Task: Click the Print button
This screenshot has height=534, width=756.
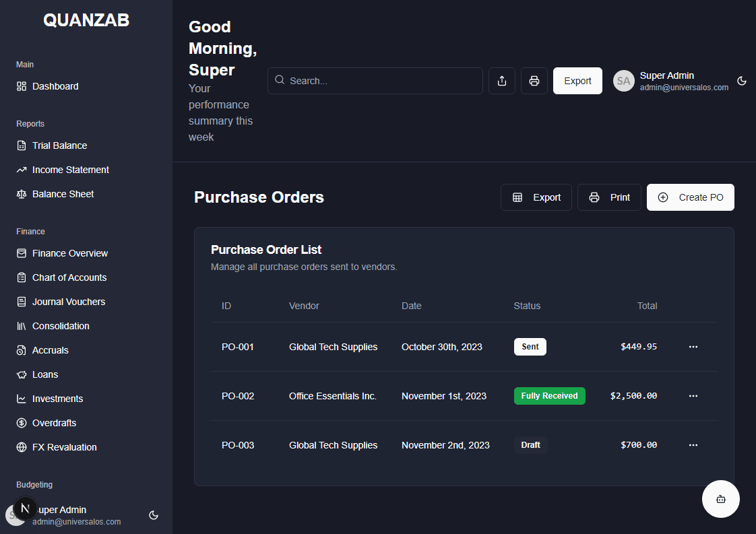Action: pos(609,197)
